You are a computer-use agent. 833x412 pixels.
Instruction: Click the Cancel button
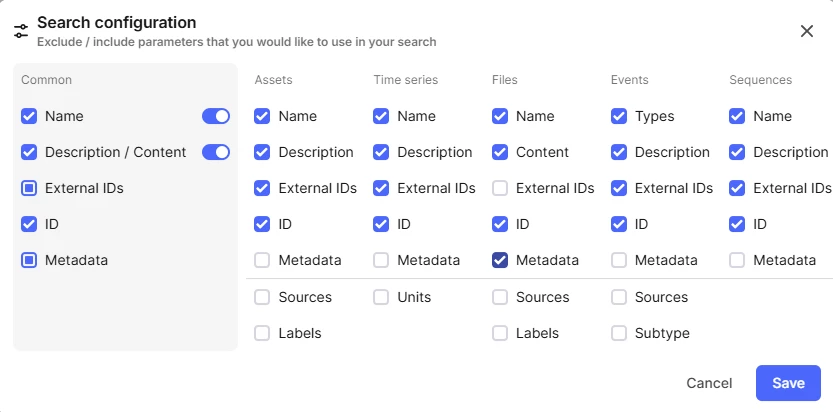tap(709, 383)
